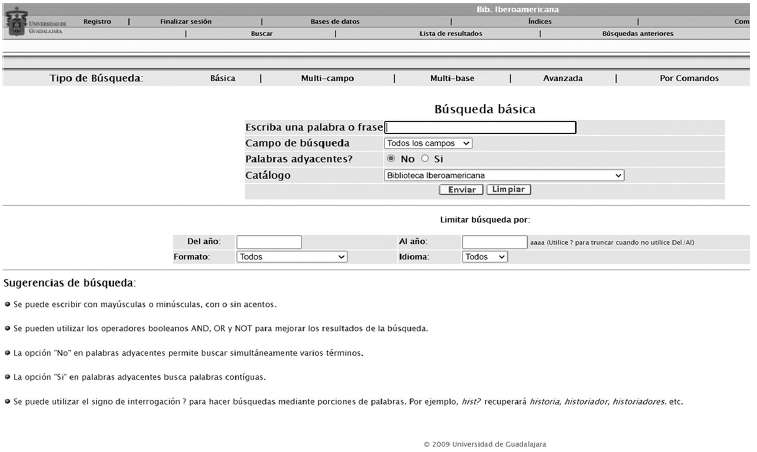
Task: Select the "Si" palabras adyacentes radio button
Action: [x=425, y=159]
